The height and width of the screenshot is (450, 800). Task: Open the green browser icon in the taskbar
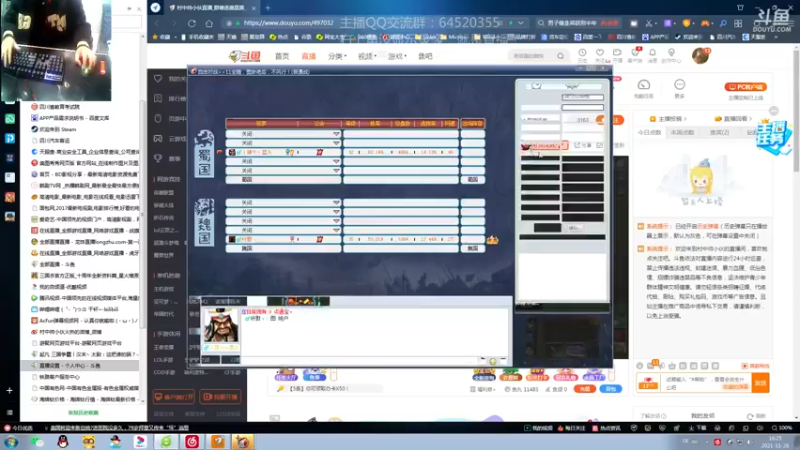166,441
